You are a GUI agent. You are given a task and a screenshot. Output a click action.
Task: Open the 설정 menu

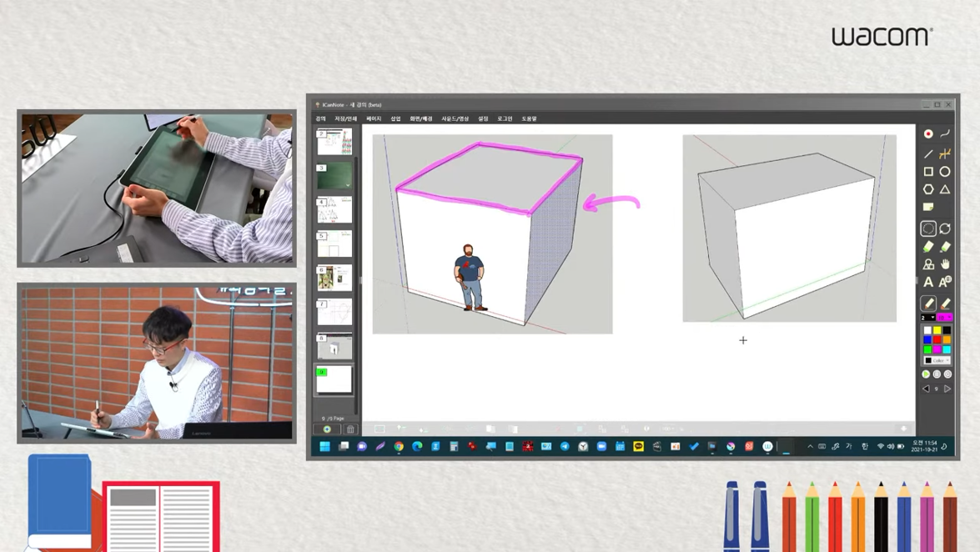(x=483, y=118)
